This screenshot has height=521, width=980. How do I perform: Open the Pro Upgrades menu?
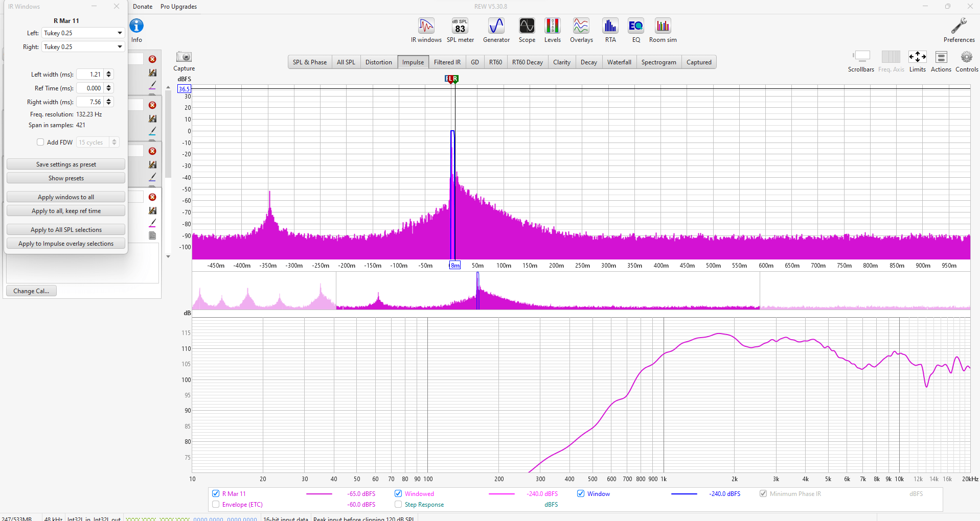(x=178, y=7)
